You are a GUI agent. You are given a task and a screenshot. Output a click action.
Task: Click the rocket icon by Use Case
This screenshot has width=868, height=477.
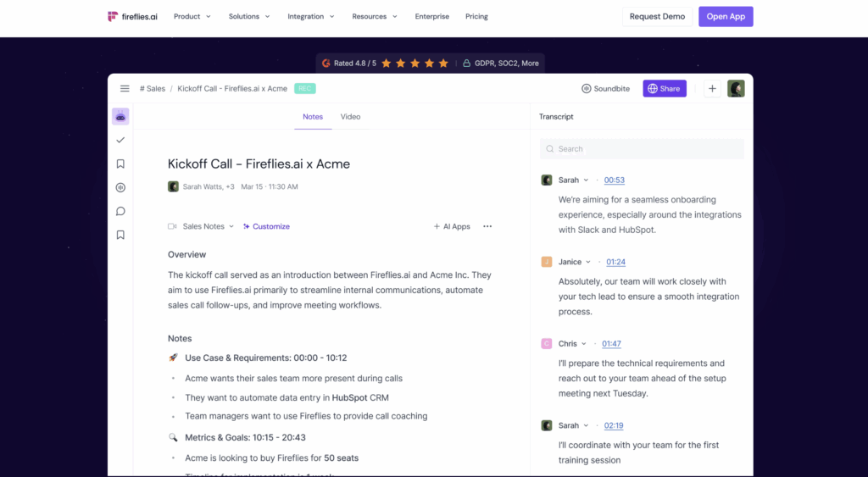173,358
